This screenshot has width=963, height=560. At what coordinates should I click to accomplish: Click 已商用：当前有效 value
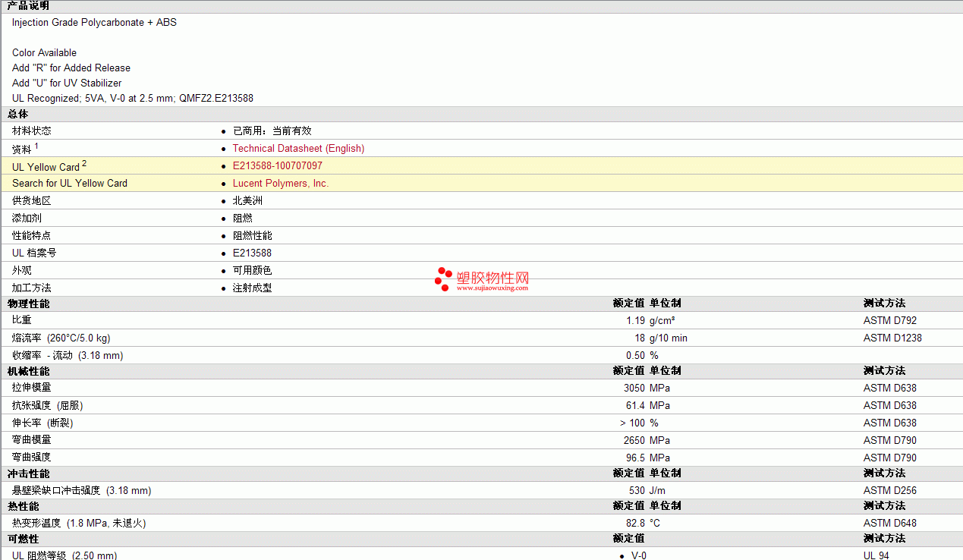[272, 131]
